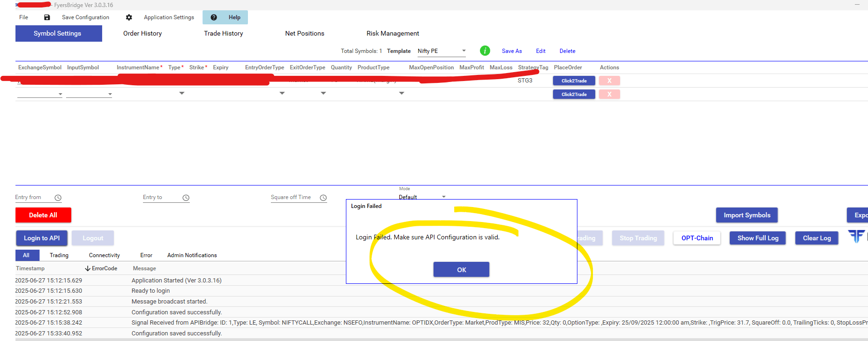Open the EntryOrderType dropdown in empty row
868x341 pixels.
click(x=282, y=93)
